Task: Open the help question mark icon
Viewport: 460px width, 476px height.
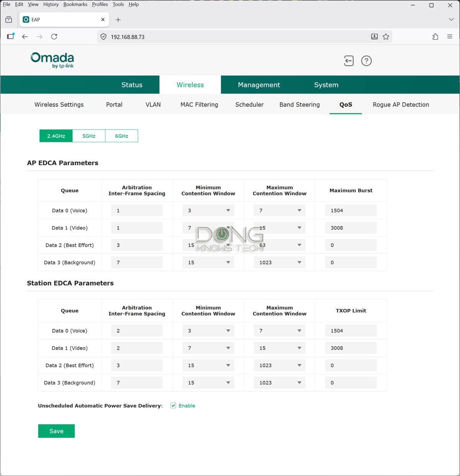Action: pyautogui.click(x=366, y=61)
